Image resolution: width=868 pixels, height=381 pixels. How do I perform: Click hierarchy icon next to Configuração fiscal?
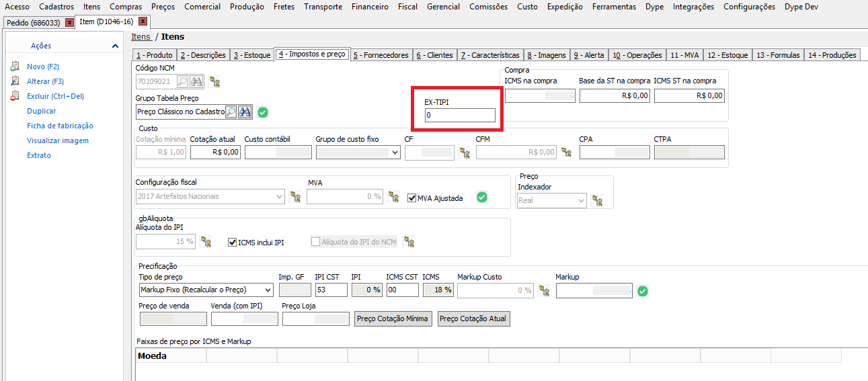pos(295,197)
